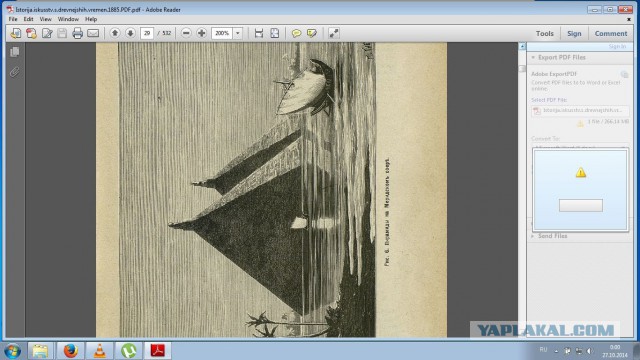The image size is (640, 360).
Task: Open File Explorer from the taskbar
Action: tap(40, 351)
